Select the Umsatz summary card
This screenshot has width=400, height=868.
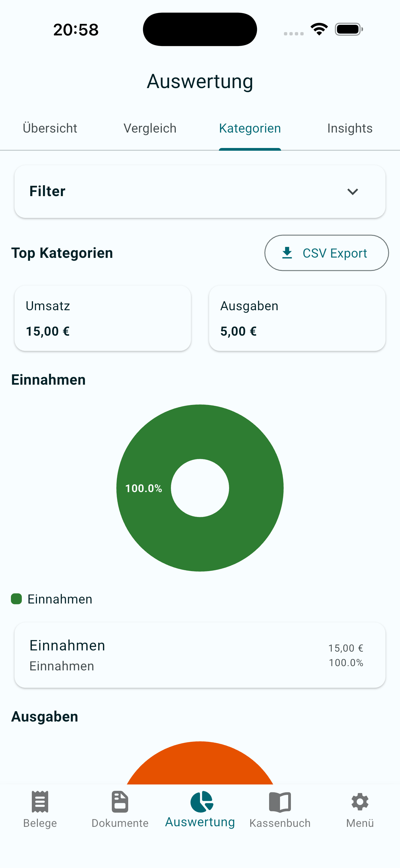pyautogui.click(x=102, y=318)
